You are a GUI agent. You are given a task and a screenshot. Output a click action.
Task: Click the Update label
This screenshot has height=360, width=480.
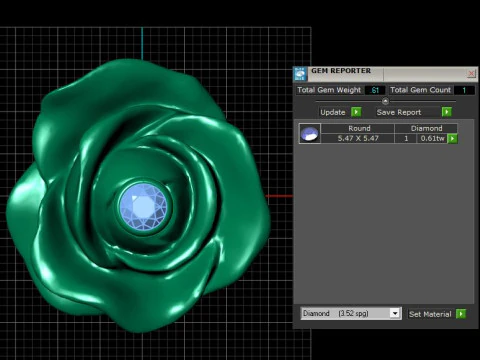point(333,112)
